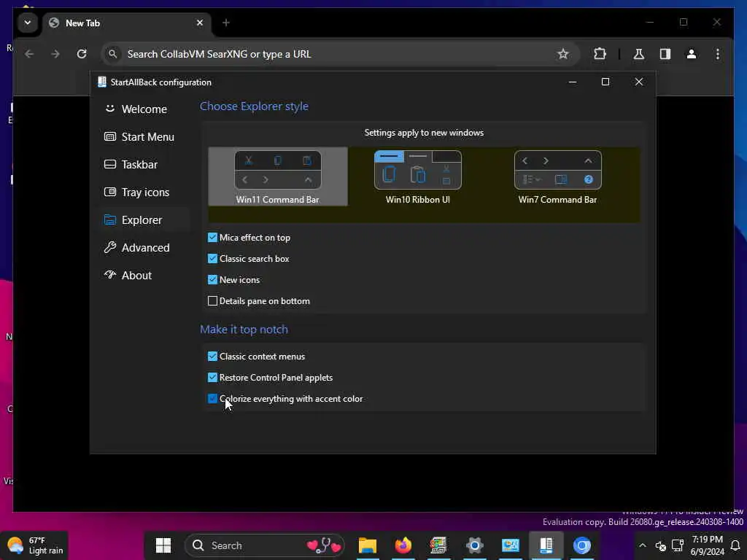
Task: Open File Explorer from taskbar
Action: [368, 545]
